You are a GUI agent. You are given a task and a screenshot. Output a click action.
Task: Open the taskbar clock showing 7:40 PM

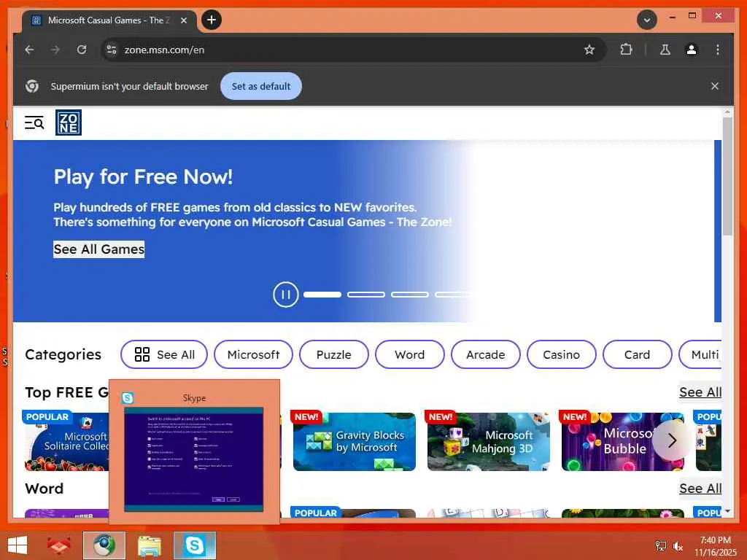coord(715,546)
